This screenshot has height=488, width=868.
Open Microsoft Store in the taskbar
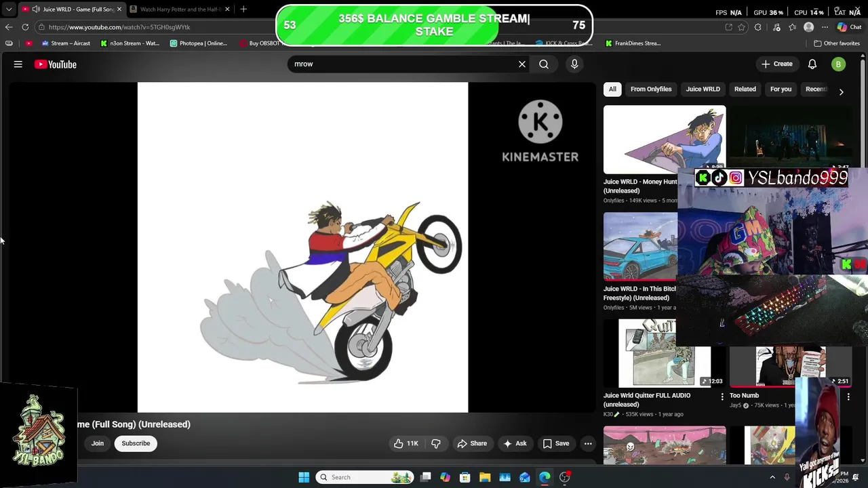pos(465,477)
